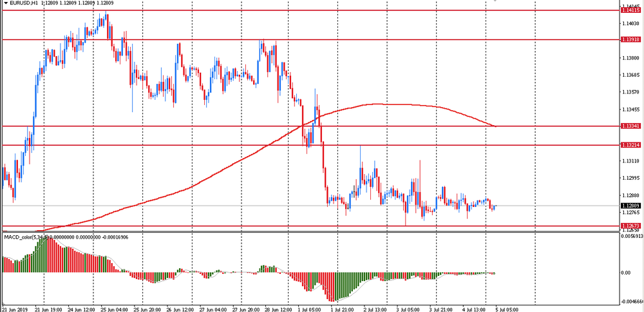644x312 pixels.
Task: Click the 1.13110 price scale value
Action: point(632,161)
